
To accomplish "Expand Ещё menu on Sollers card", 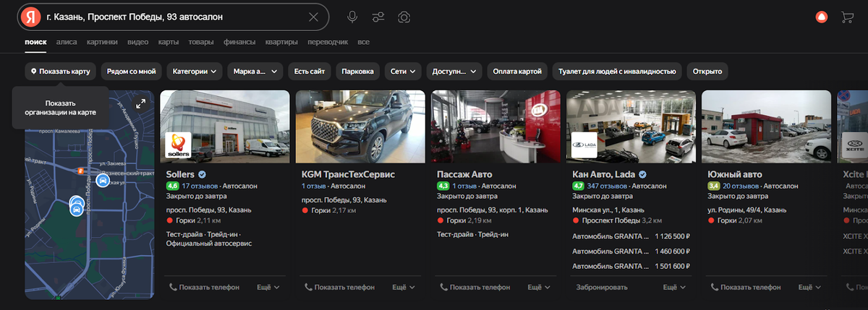I will pyautogui.click(x=268, y=287).
